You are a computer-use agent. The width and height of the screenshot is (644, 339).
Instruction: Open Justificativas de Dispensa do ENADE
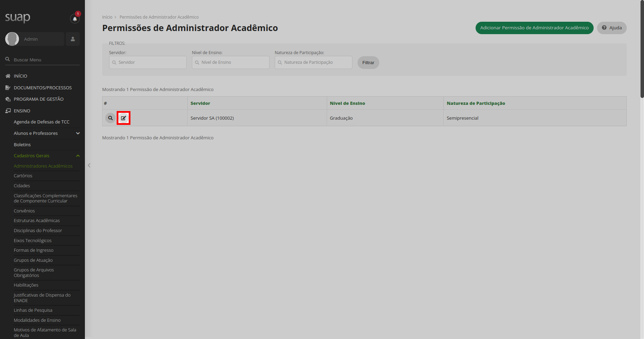42,298
